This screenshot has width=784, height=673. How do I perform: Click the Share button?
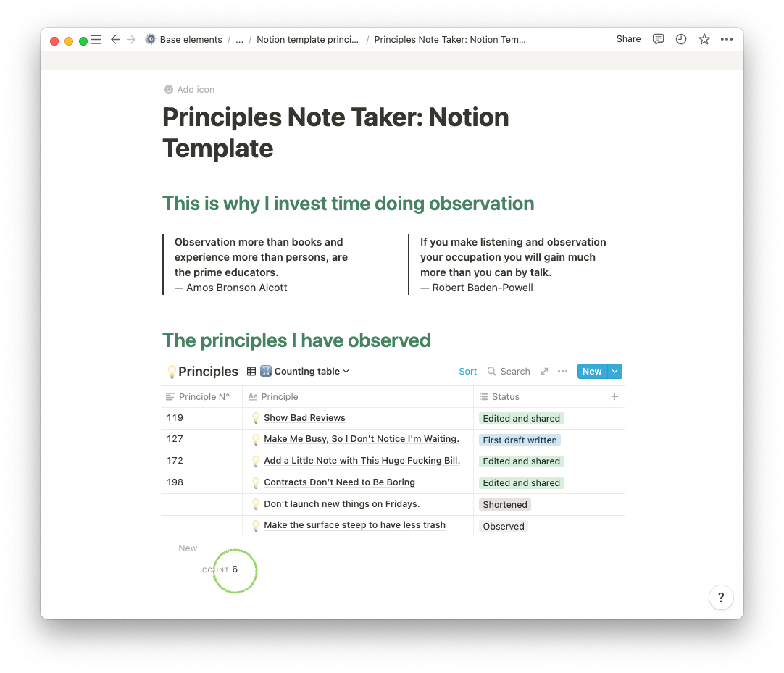(628, 39)
